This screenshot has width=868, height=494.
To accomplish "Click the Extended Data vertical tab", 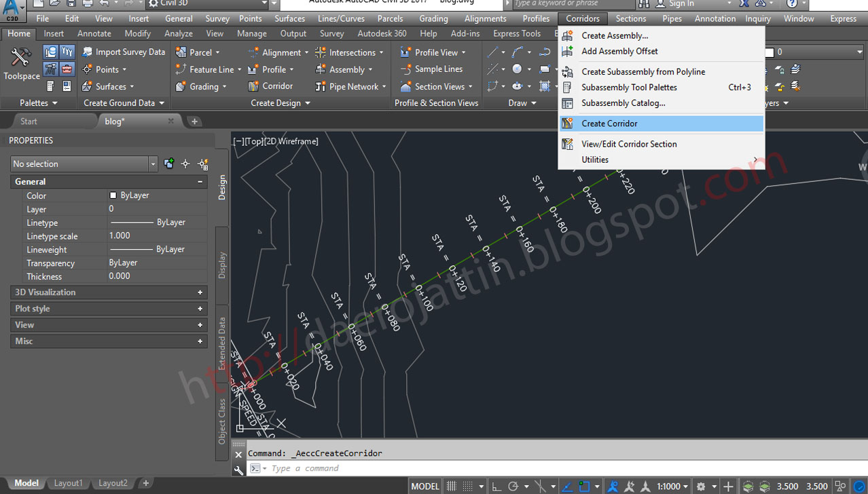I will tap(222, 343).
